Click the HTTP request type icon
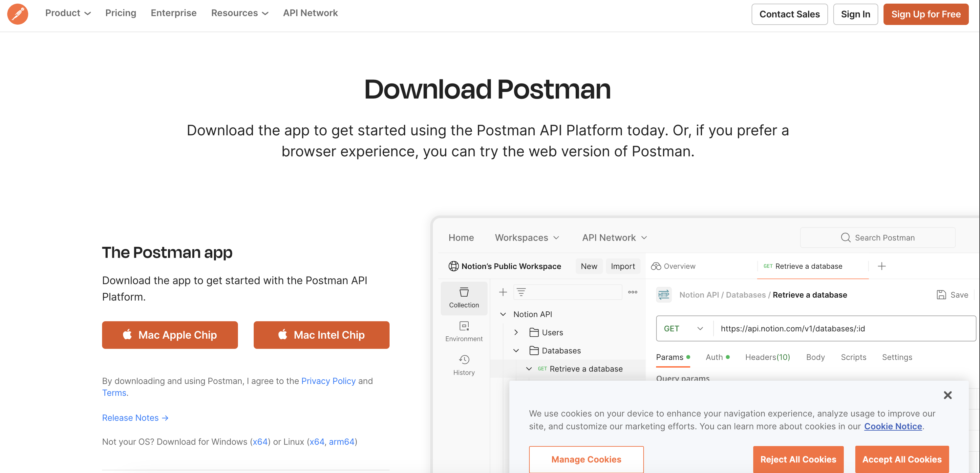980x473 pixels. point(664,295)
